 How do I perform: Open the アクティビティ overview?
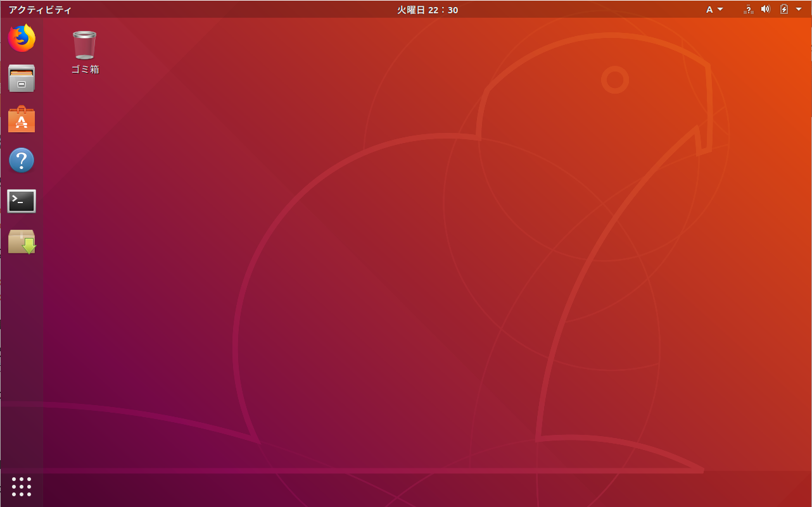(40, 9)
